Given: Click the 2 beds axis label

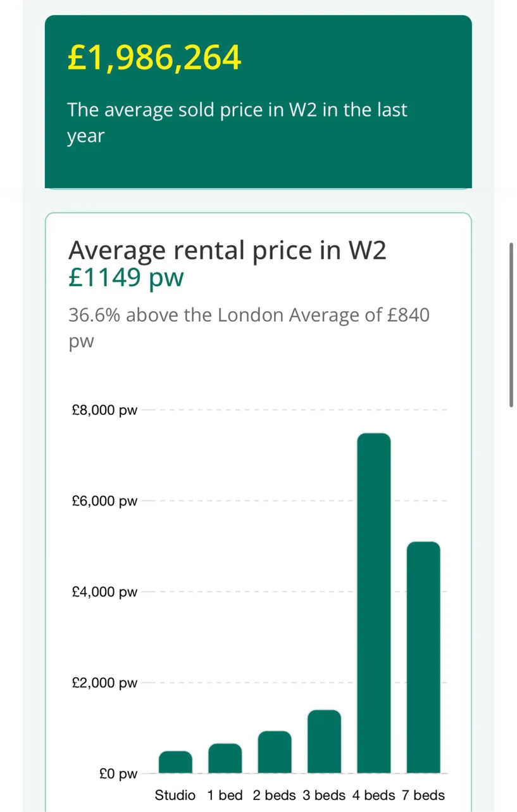Looking at the screenshot, I should (275, 795).
